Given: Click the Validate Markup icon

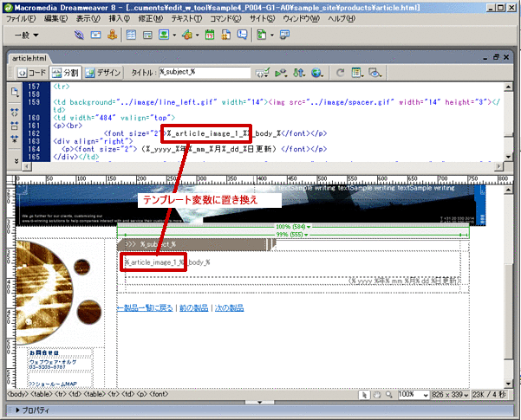Looking at the screenshot, I should click(263, 73).
